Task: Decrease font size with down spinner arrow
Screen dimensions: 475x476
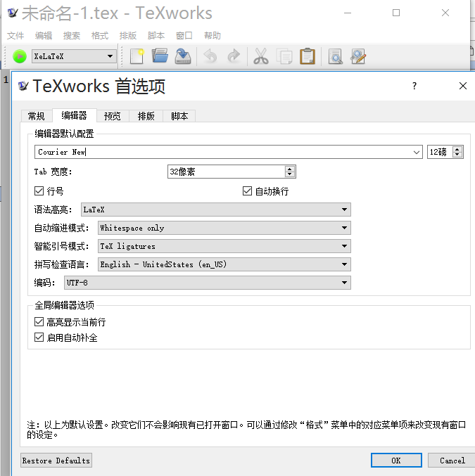Action: [x=457, y=155]
